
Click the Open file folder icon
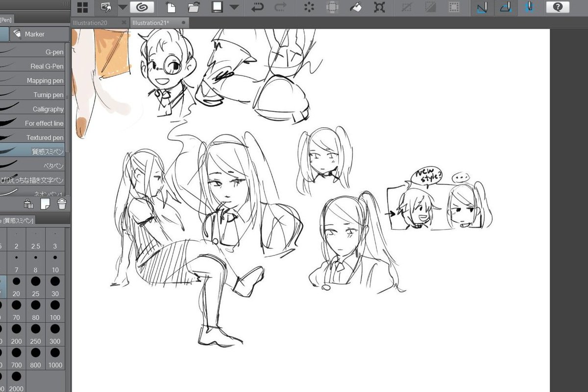194,7
